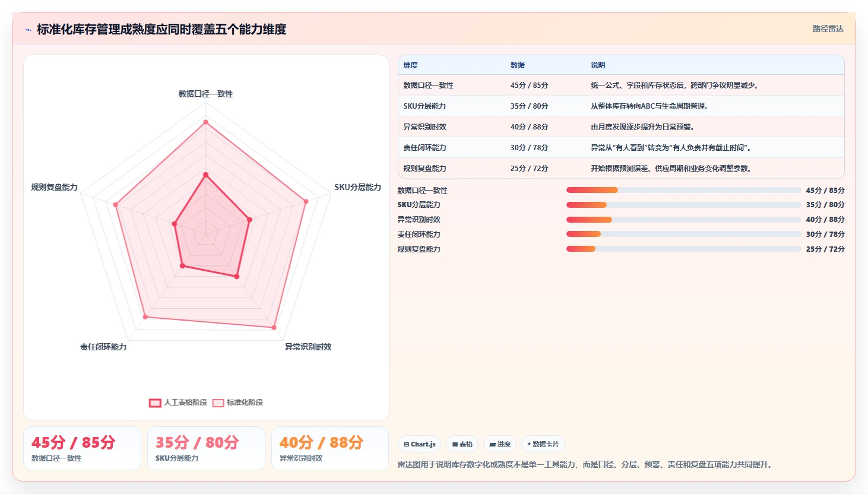
Task: Click the 进度 tag
Action: point(500,444)
